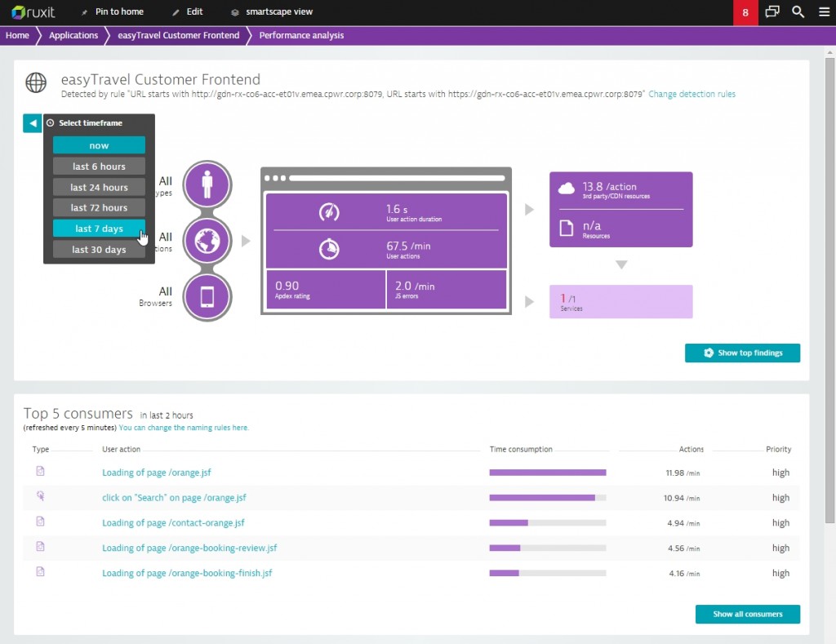This screenshot has width=836, height=644.
Task: Click arrow pointing to 3rd party resources tile
Action: click(x=529, y=210)
